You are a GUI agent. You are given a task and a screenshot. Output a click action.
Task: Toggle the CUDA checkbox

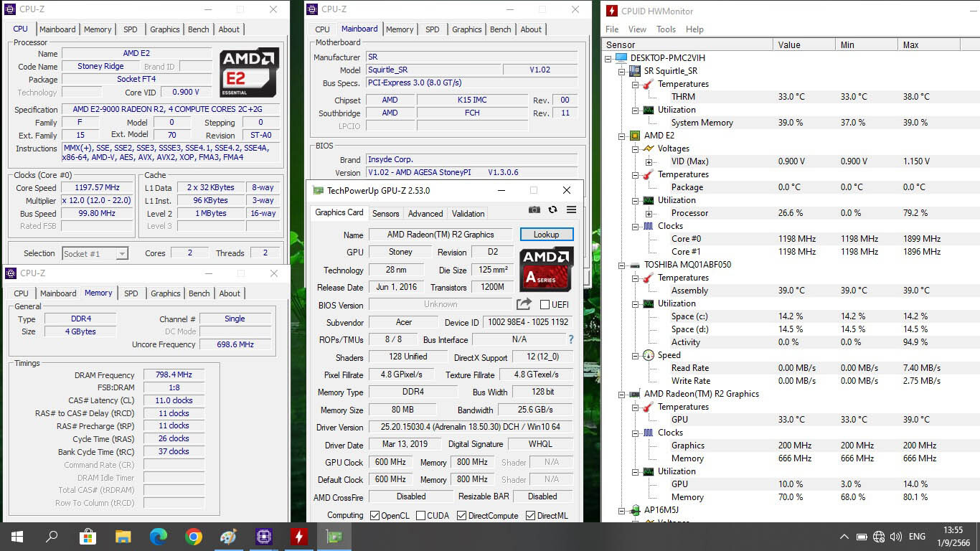tap(420, 515)
